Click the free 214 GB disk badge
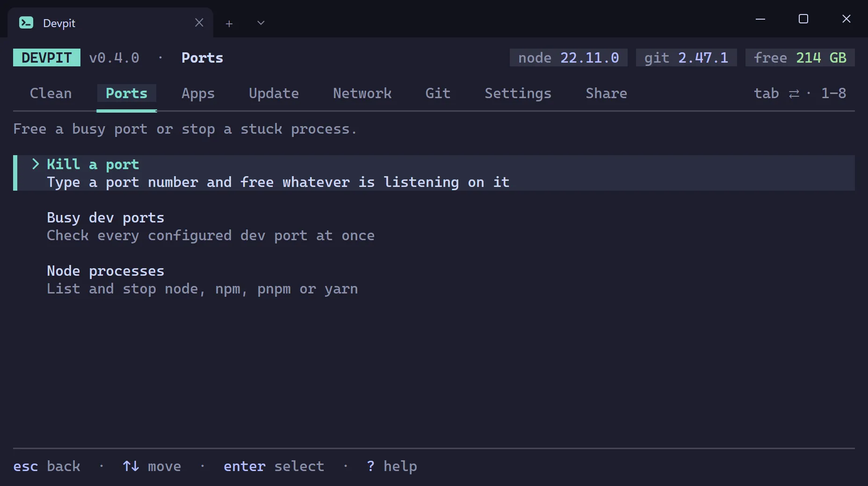 point(800,57)
